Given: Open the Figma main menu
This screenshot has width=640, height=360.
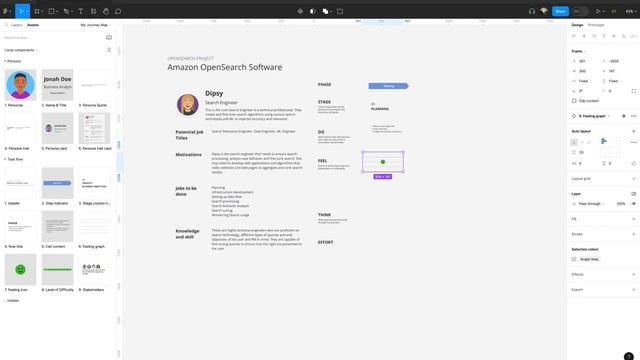Looking at the screenshot, I should [x=6, y=11].
